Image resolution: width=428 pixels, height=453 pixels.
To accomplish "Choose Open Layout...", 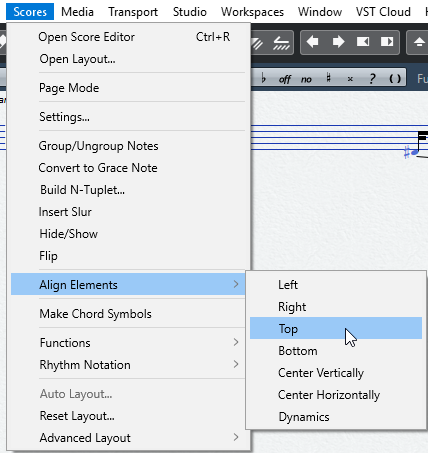I will [x=128, y=59].
